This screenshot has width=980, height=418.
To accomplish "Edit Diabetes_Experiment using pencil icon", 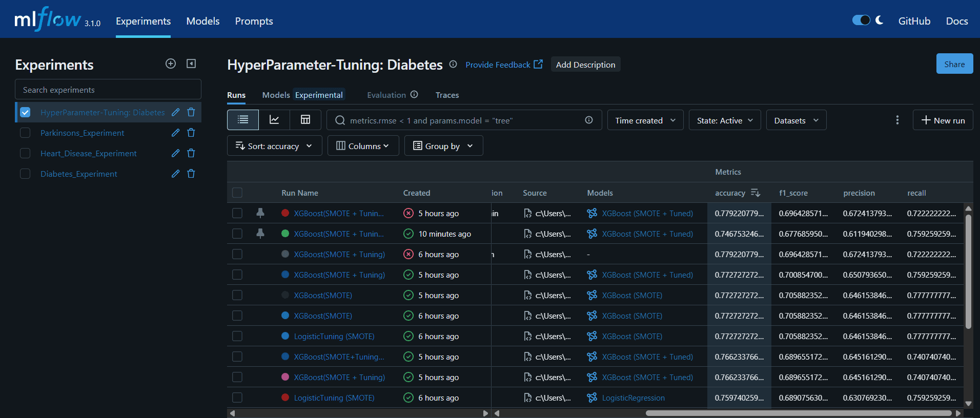I will (x=176, y=174).
